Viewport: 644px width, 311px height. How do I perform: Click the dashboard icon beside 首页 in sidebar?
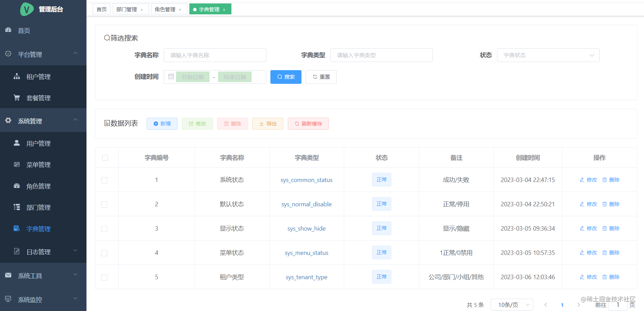[8, 30]
